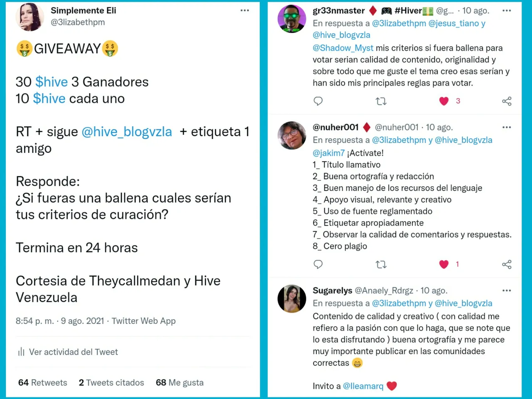
Task: Retweet nuher001's criteria list reply
Action: pos(381,264)
